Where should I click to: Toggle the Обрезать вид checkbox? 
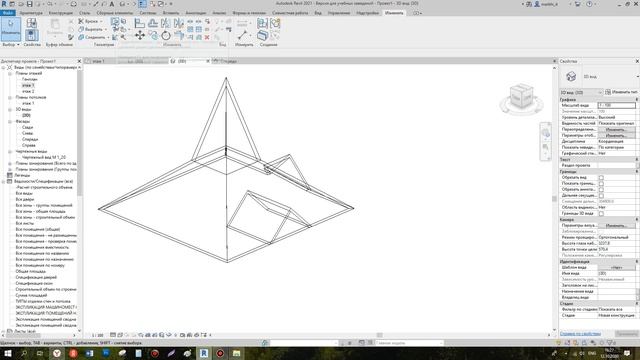(x=601, y=178)
